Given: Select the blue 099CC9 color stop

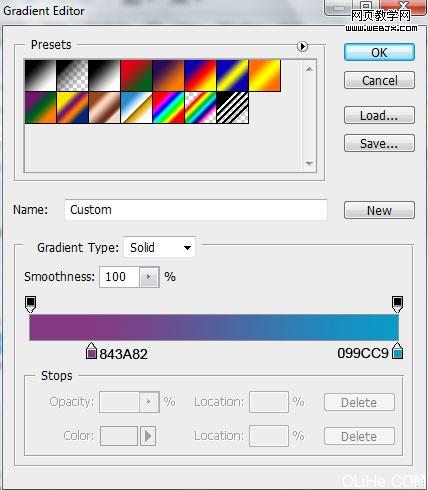Looking at the screenshot, I should (x=397, y=351).
